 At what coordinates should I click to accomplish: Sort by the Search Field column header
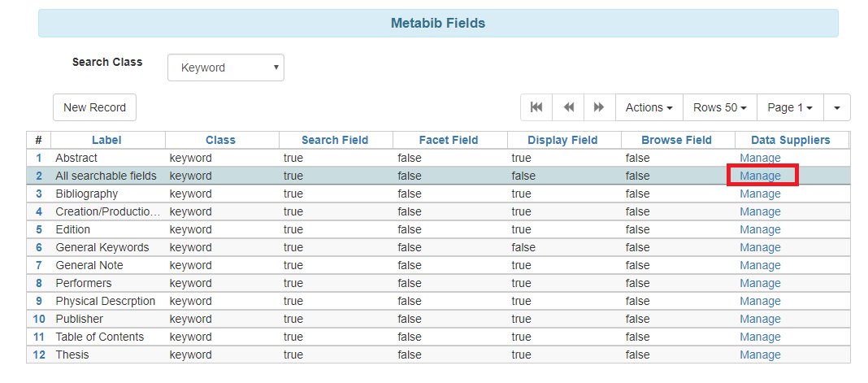pyautogui.click(x=335, y=140)
